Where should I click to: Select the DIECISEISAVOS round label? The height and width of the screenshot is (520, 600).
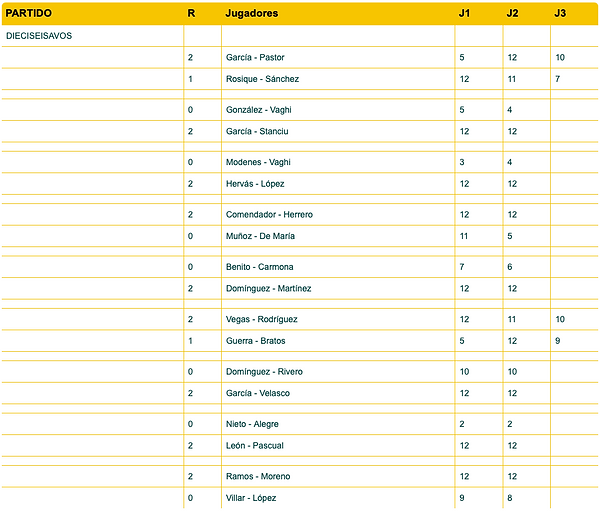(39, 36)
